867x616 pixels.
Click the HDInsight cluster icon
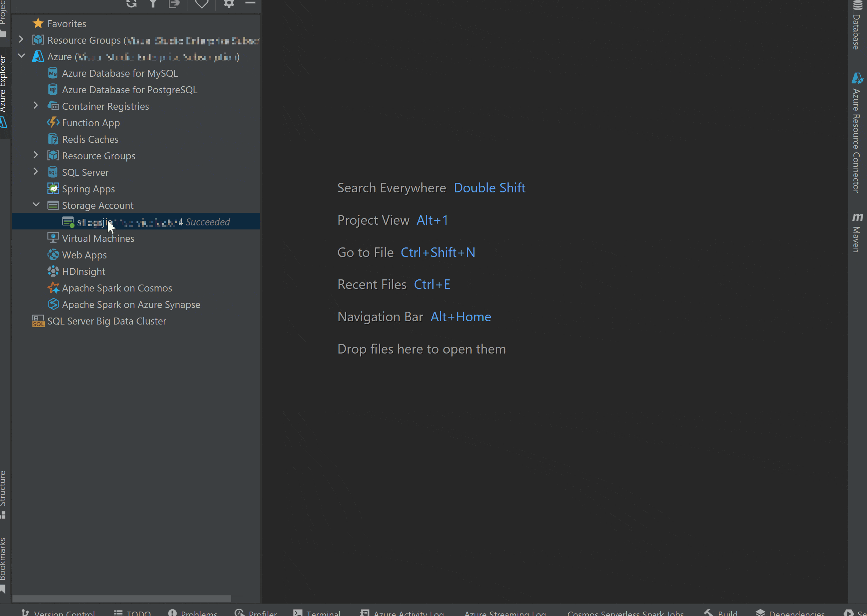[x=53, y=271]
